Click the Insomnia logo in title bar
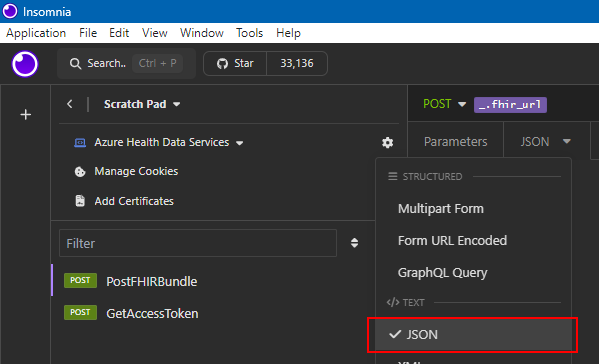 pos(10,11)
